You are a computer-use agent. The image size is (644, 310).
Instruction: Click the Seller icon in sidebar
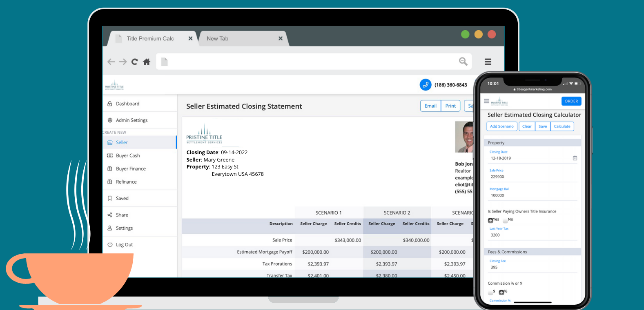(109, 142)
